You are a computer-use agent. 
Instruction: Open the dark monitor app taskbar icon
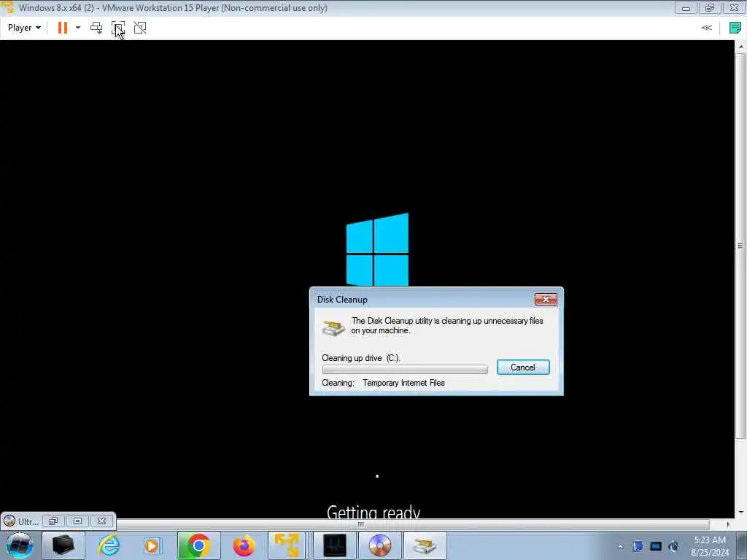[x=334, y=545]
